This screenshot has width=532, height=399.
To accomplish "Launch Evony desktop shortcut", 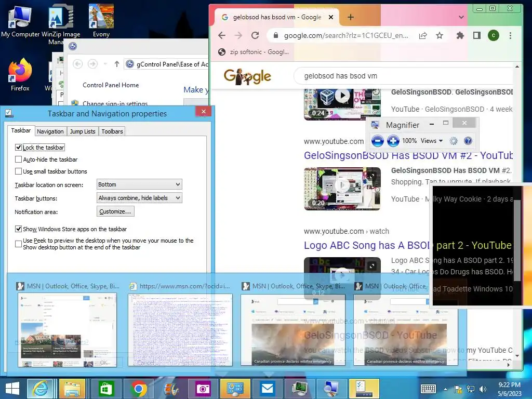I will click(101, 21).
